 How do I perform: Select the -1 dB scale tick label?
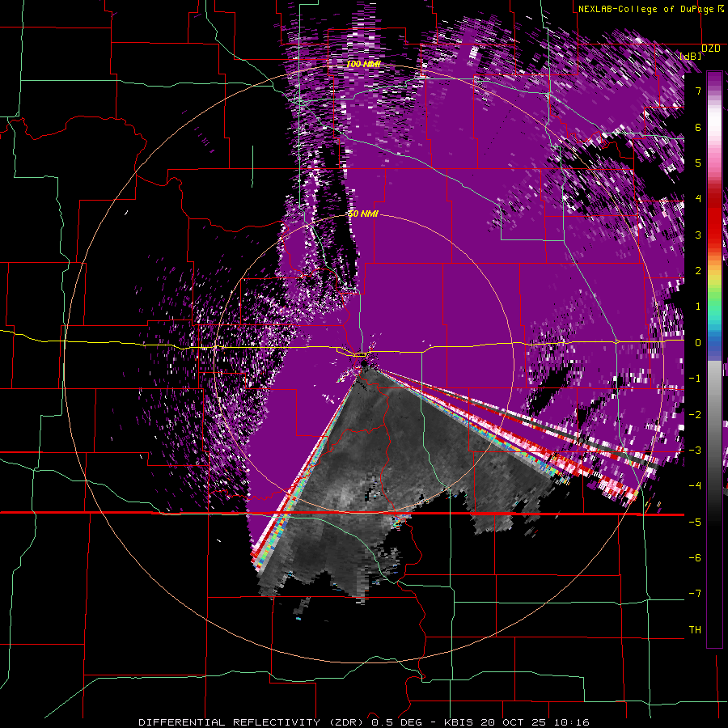[x=695, y=379]
